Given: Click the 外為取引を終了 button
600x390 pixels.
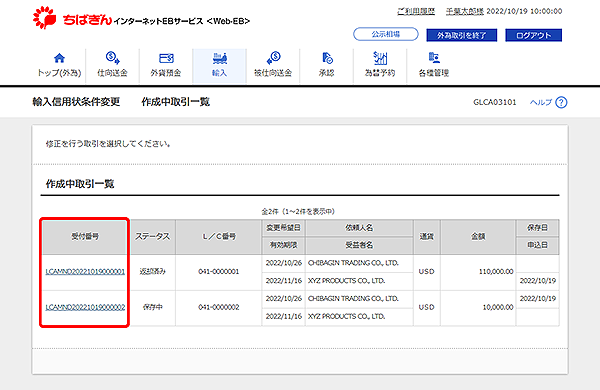Looking at the screenshot, I should coord(461,35).
